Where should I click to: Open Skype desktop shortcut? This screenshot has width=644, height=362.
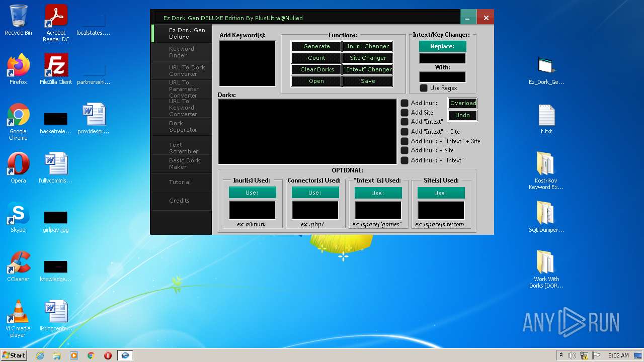pyautogui.click(x=18, y=217)
